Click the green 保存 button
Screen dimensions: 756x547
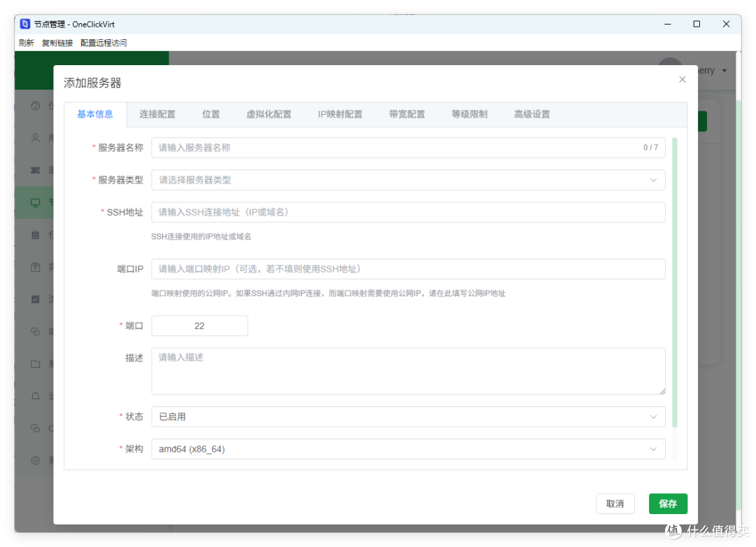click(x=668, y=504)
